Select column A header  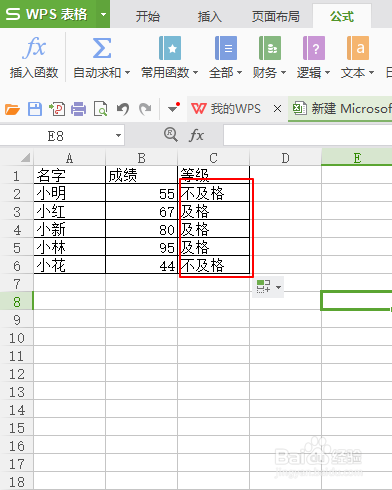69,157
